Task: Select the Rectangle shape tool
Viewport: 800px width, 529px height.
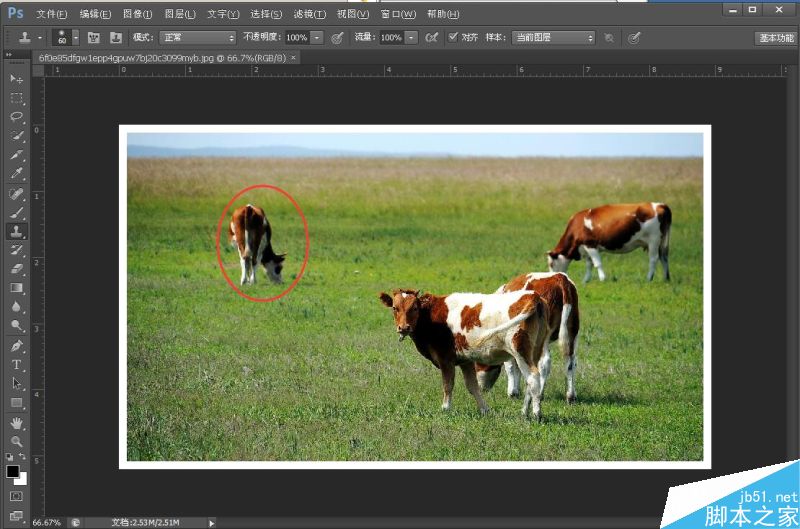Action: pyautogui.click(x=16, y=403)
